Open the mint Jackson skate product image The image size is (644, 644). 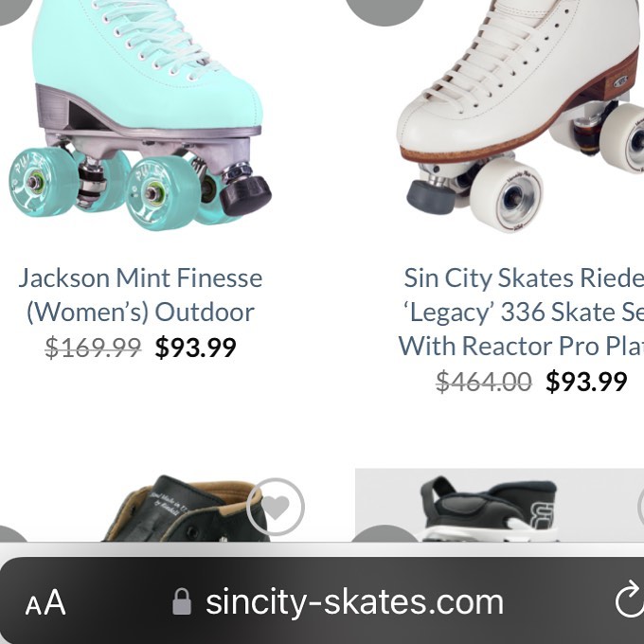(x=142, y=114)
